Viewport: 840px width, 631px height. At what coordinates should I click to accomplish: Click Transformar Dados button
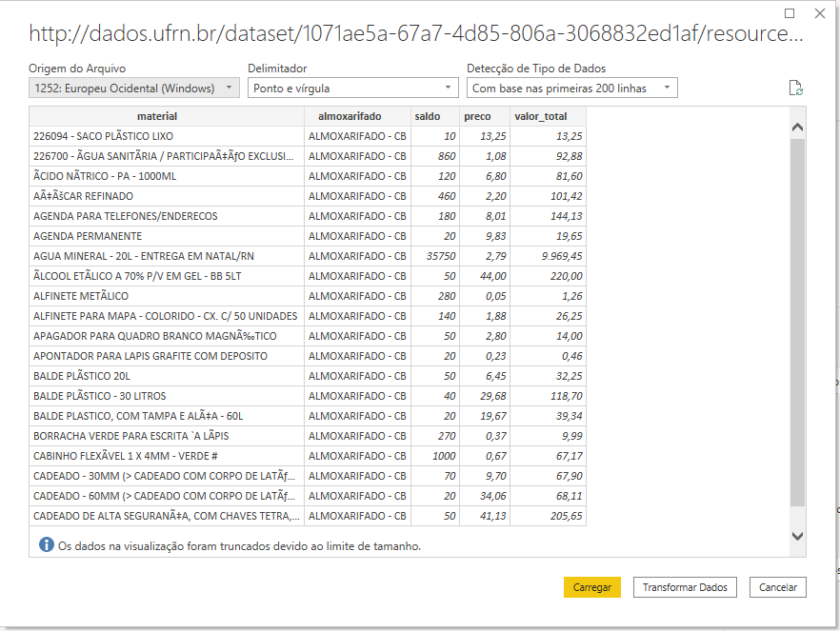[x=685, y=587]
